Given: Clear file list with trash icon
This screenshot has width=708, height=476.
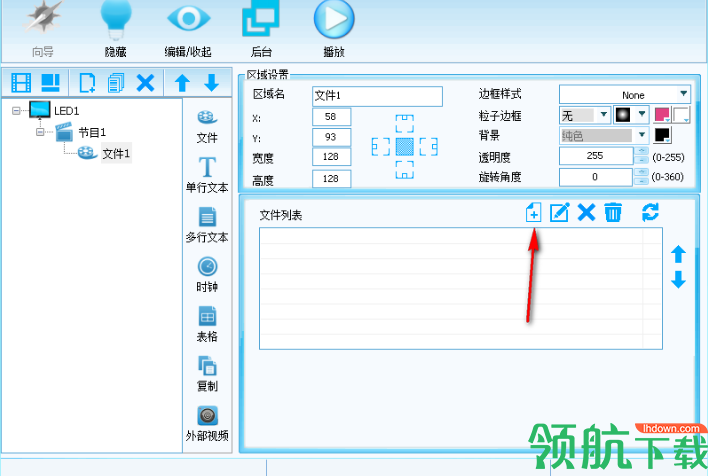Looking at the screenshot, I should 613,212.
